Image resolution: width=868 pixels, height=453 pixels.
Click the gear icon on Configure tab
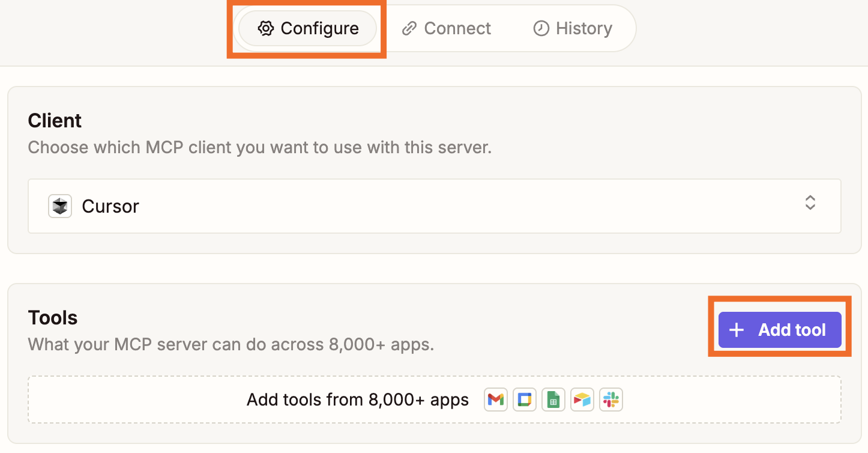[x=265, y=28]
